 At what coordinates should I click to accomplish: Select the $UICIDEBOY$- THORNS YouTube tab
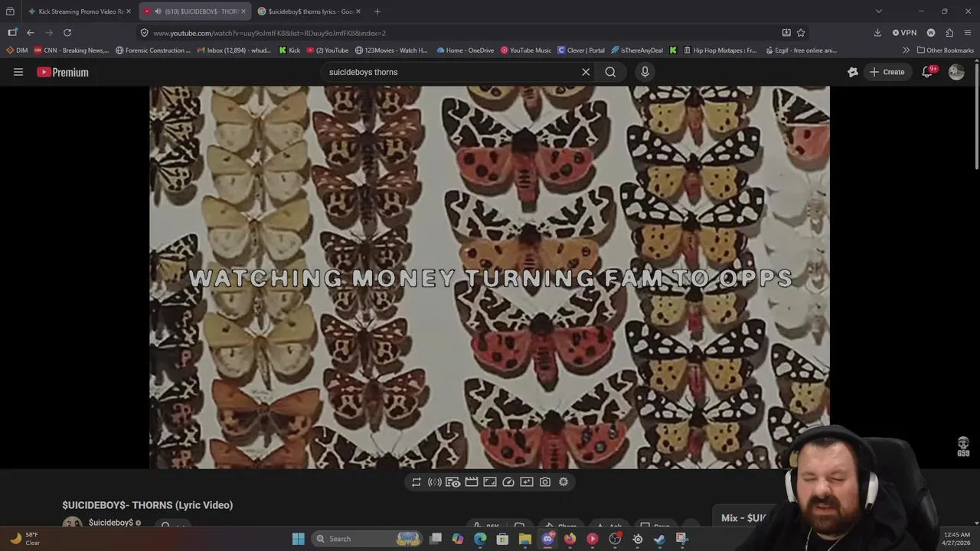click(x=194, y=11)
